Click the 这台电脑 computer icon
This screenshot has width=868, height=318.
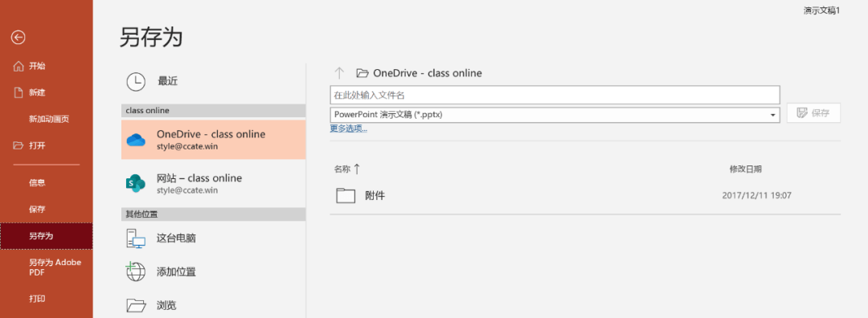coord(136,238)
